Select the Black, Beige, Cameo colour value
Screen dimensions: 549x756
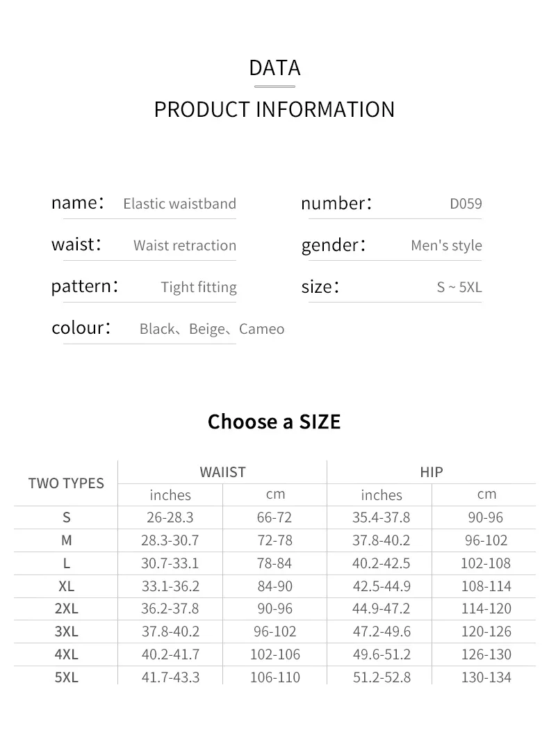tap(212, 329)
